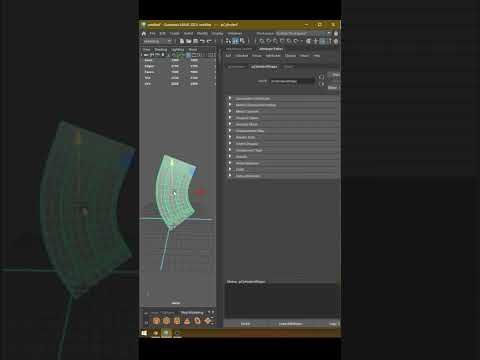Open the Create menu
480x360 pixels.
point(175,34)
